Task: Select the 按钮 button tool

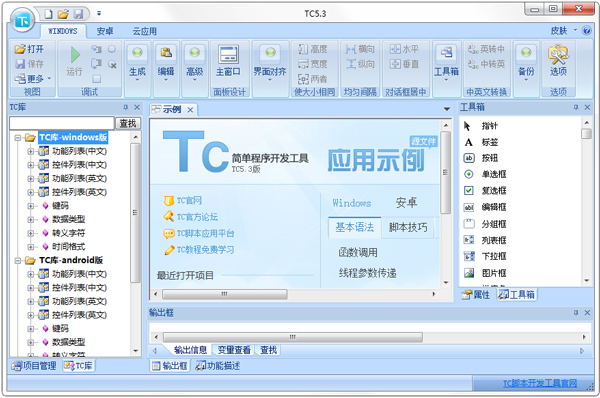Action: pos(481,158)
